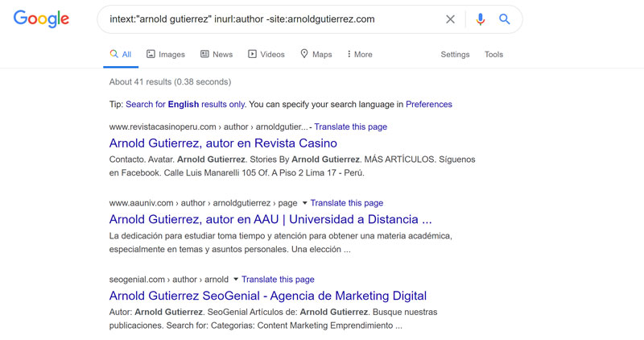The height and width of the screenshot is (340, 644).
Task: Click the News tab newspaper icon
Action: click(204, 54)
